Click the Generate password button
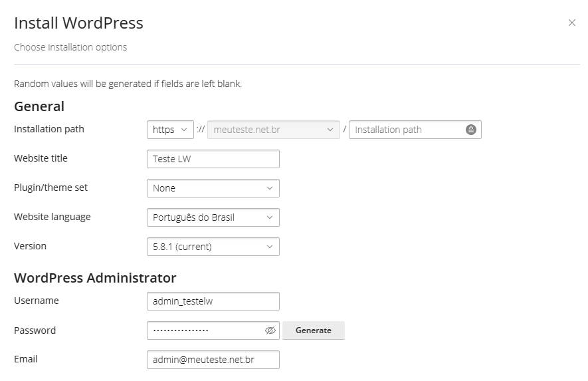Viewport: 588px width, 381px height. [x=314, y=330]
